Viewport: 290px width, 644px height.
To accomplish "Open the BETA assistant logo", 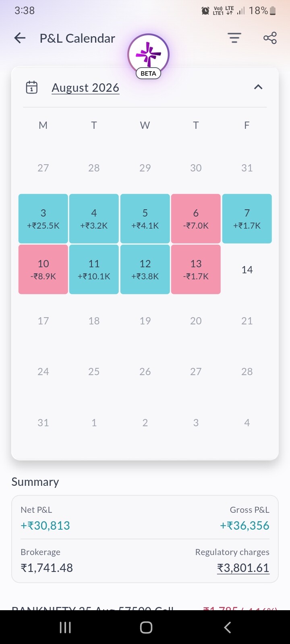I will coord(148,56).
